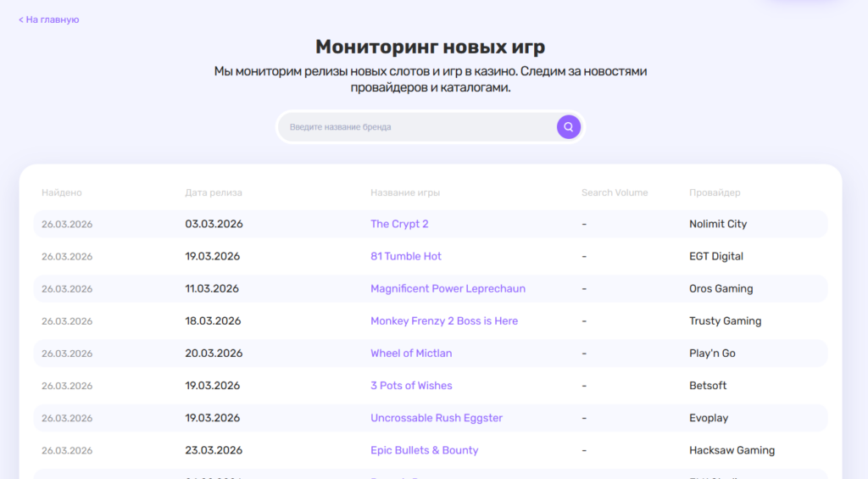Select provider cell Play'n Go
868x479 pixels.
pos(712,354)
